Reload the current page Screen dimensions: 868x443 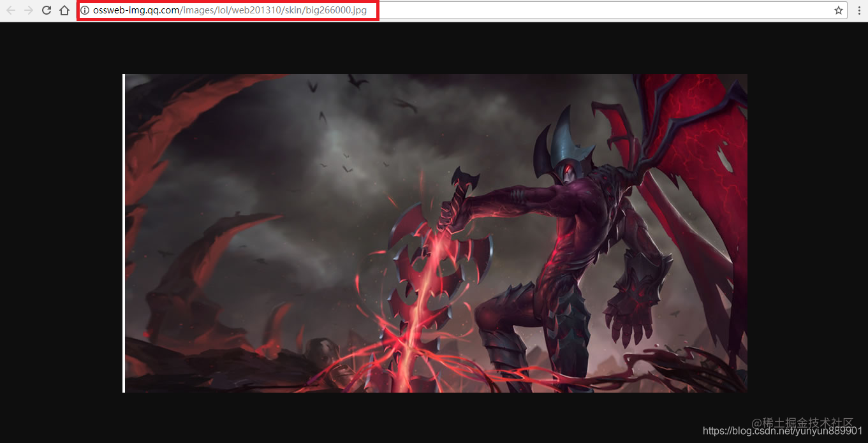47,10
